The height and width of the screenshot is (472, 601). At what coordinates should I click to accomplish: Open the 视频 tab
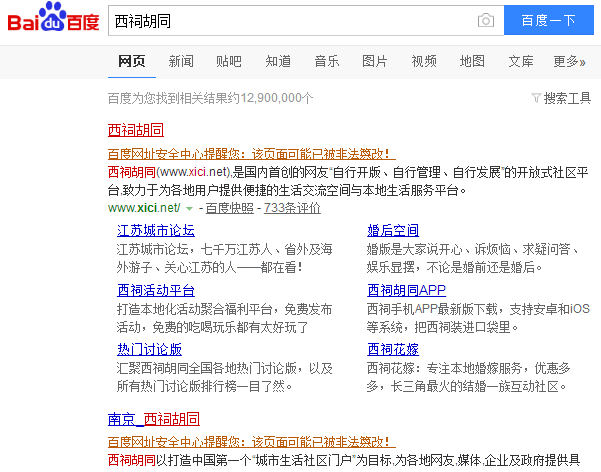[424, 62]
